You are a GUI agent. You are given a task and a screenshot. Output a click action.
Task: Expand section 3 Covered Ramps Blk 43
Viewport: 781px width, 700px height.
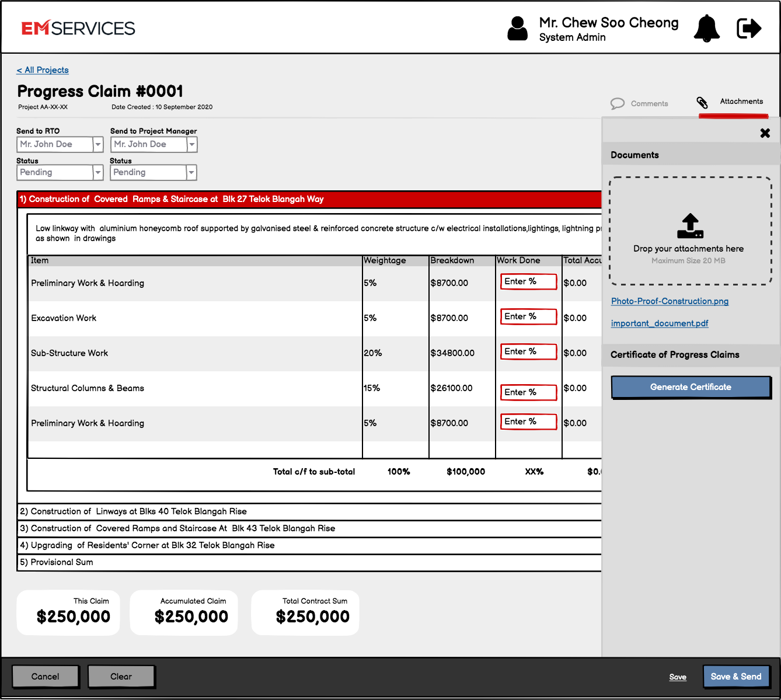[x=309, y=528]
